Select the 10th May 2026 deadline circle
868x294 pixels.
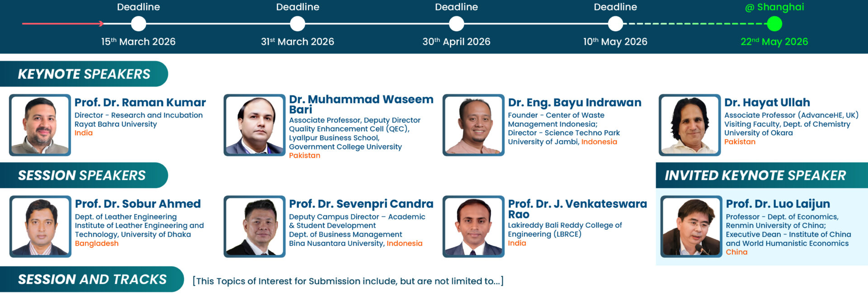pos(615,24)
